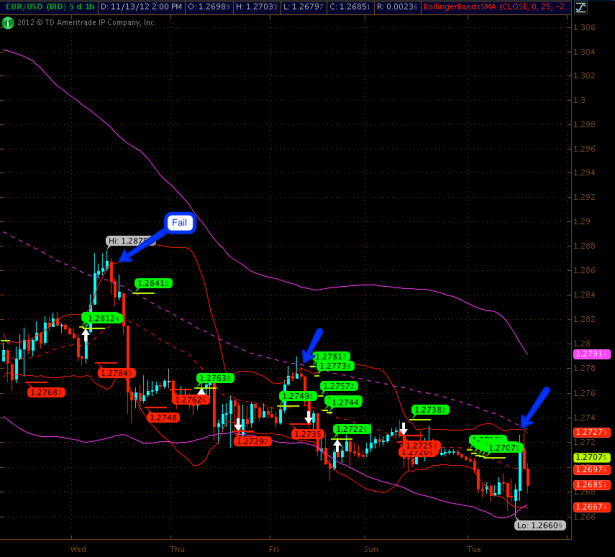
Task: Select the white down arrow above 1.2729 label
Action: click(238, 425)
